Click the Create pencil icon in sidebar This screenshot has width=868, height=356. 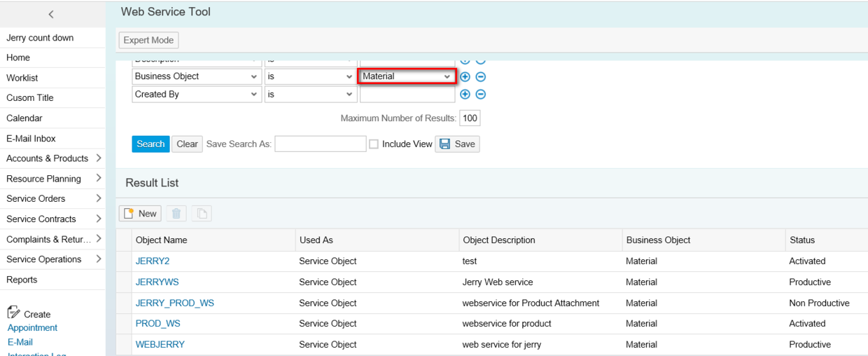pos(13,313)
